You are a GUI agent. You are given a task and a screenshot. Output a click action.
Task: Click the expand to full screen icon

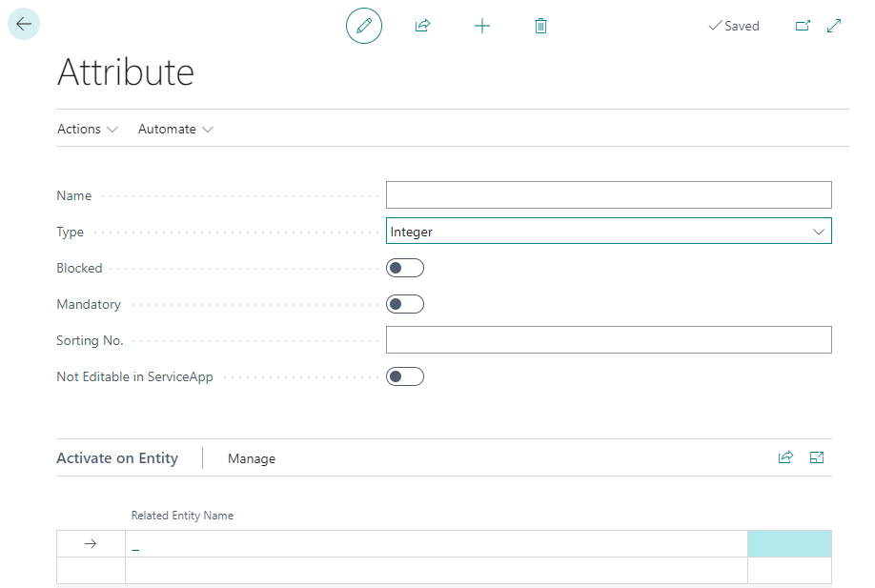(x=834, y=26)
